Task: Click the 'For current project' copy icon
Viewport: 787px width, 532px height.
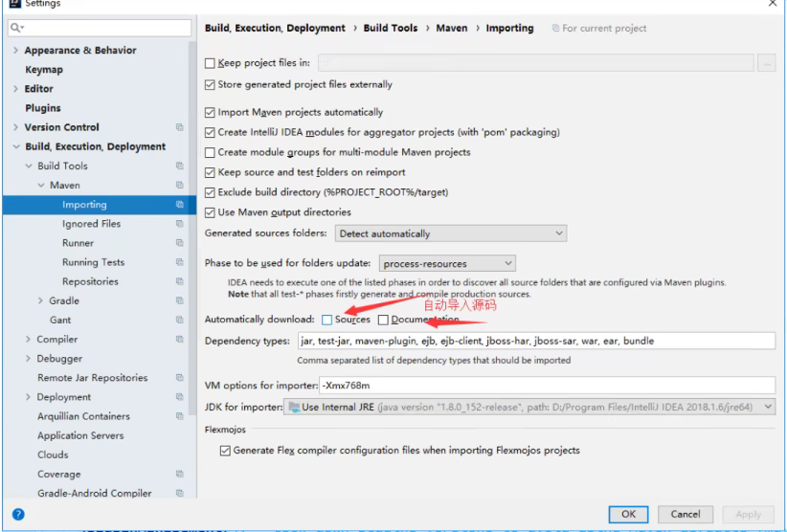Action: point(555,28)
